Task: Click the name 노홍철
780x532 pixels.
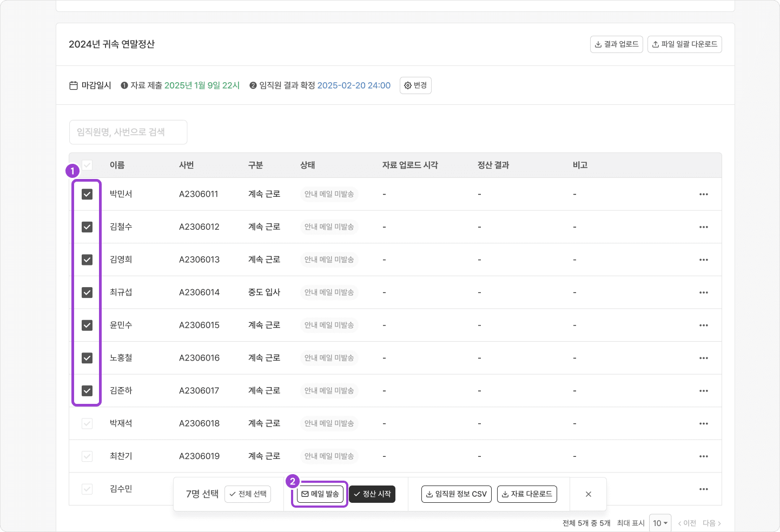Action: pos(121,358)
